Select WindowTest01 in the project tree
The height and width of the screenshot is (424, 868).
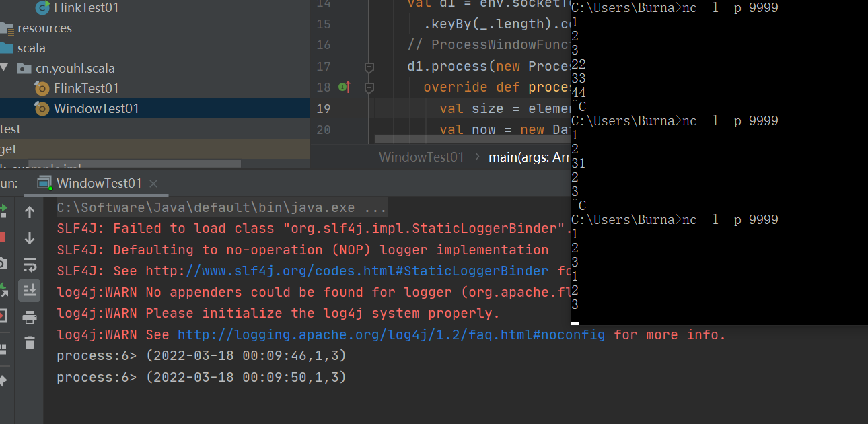pyautogui.click(x=96, y=108)
